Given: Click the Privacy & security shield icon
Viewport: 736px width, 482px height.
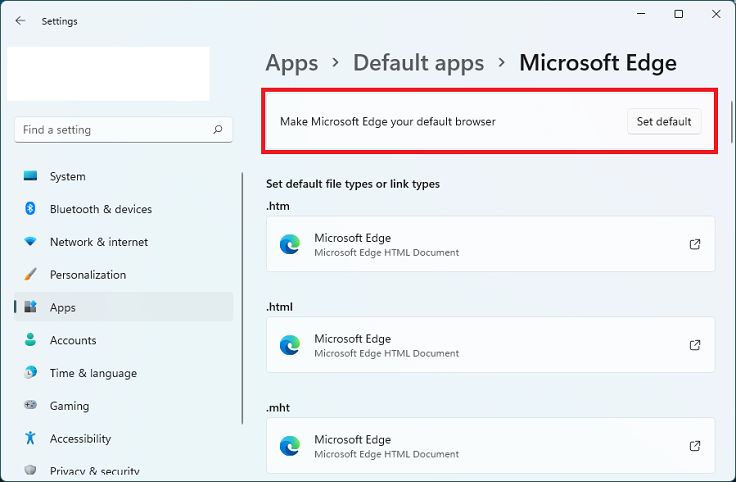Looking at the screenshot, I should [x=31, y=470].
